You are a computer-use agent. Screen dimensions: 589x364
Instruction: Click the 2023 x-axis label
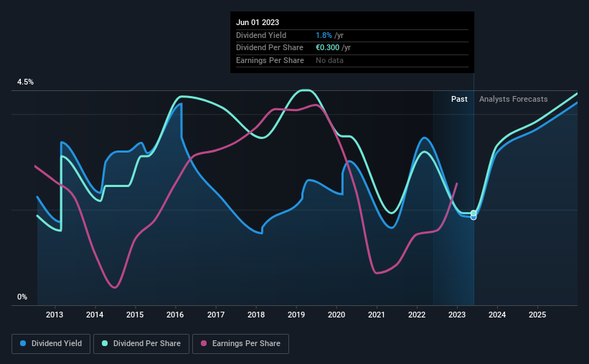tap(457, 315)
